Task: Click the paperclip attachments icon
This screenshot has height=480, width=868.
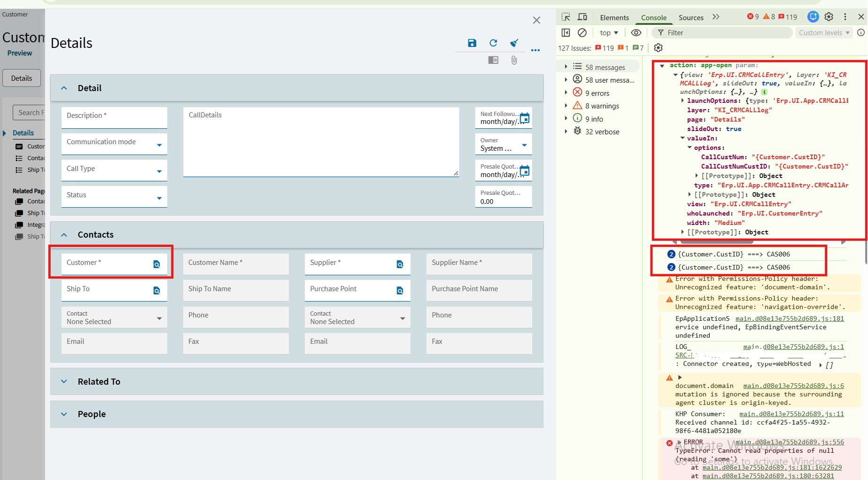Action: (514, 60)
